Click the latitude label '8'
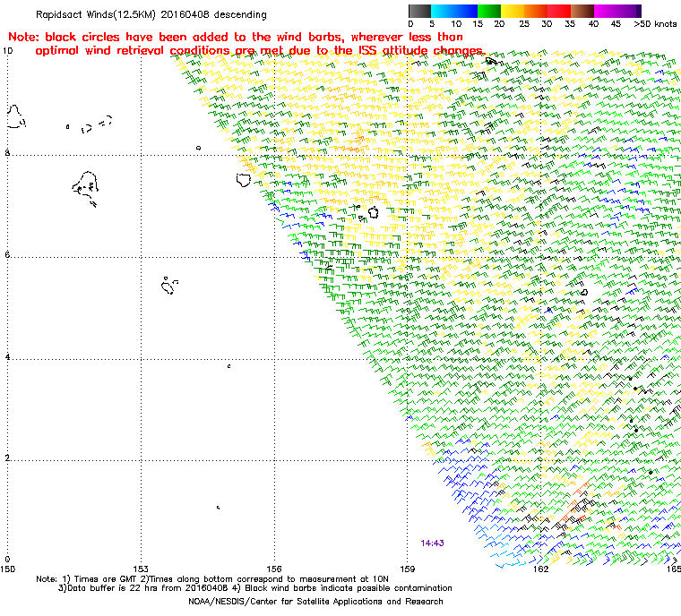The image size is (681, 616). (x=7, y=153)
